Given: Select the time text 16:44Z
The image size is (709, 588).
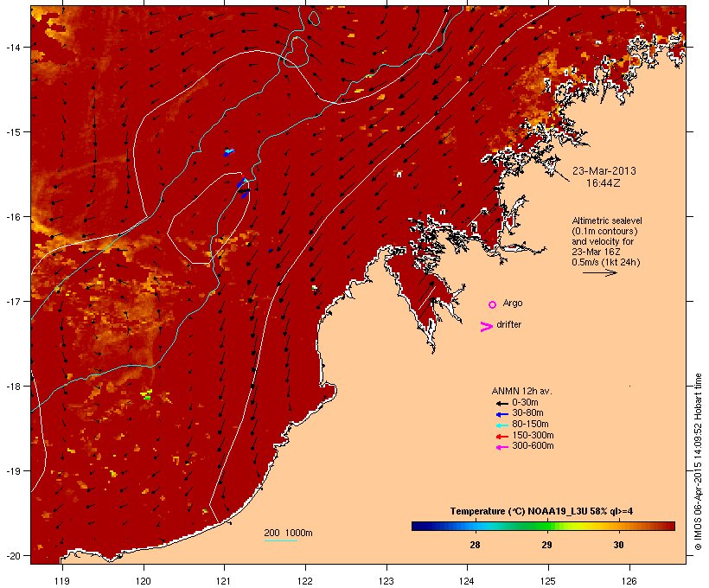Looking at the screenshot, I should [603, 183].
